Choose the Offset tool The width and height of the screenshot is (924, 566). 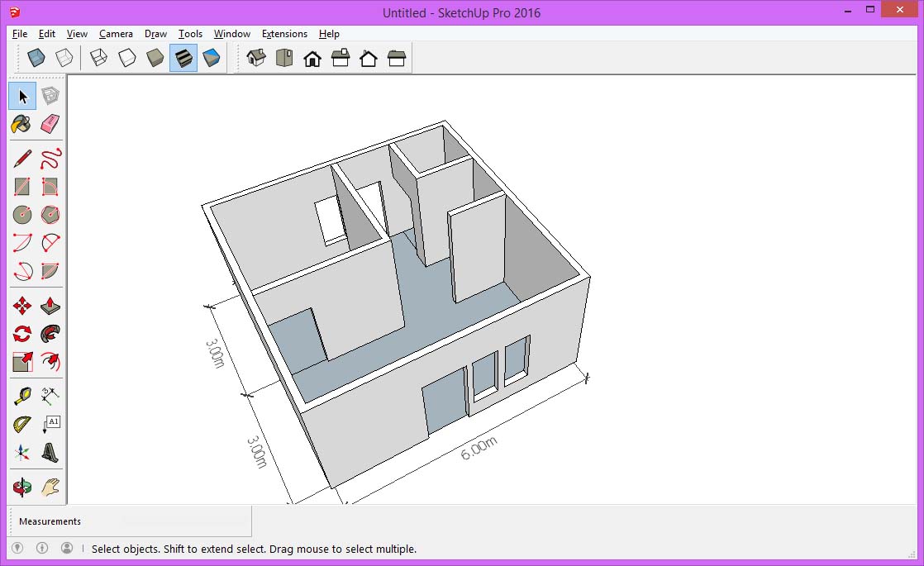tap(50, 362)
